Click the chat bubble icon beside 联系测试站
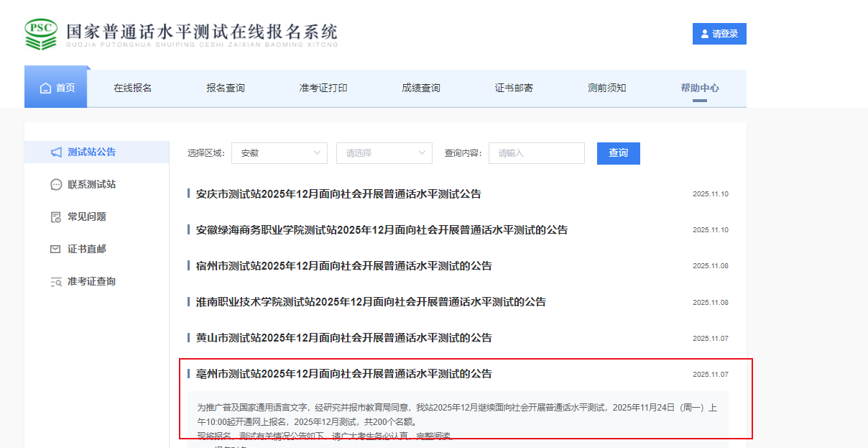 pos(56,185)
